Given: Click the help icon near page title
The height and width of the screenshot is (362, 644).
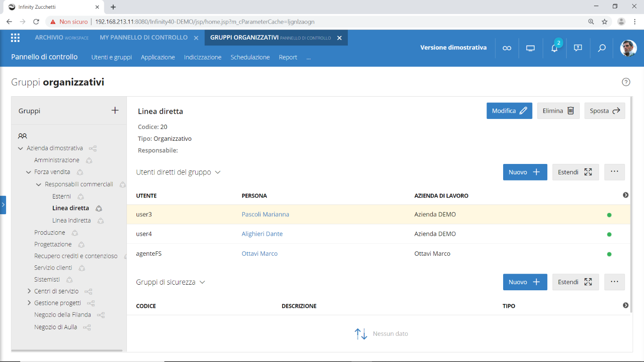Looking at the screenshot, I should [x=626, y=82].
